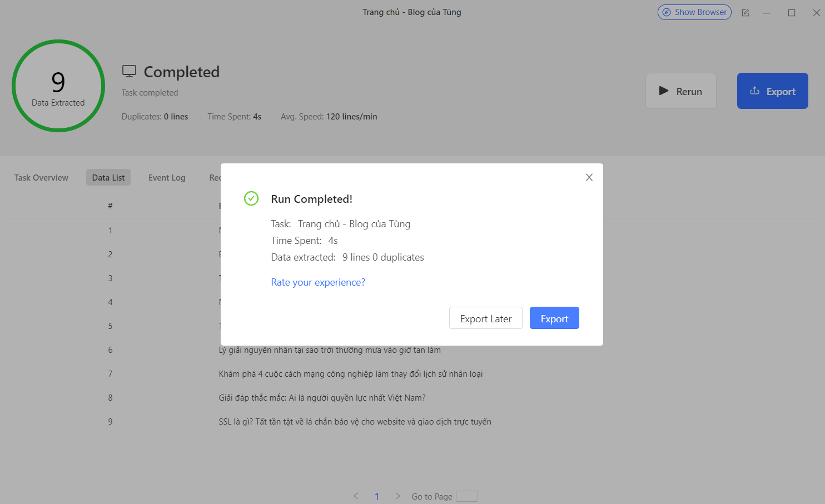Click the blue Export button at top right
The height and width of the screenshot is (504, 825).
(x=772, y=91)
